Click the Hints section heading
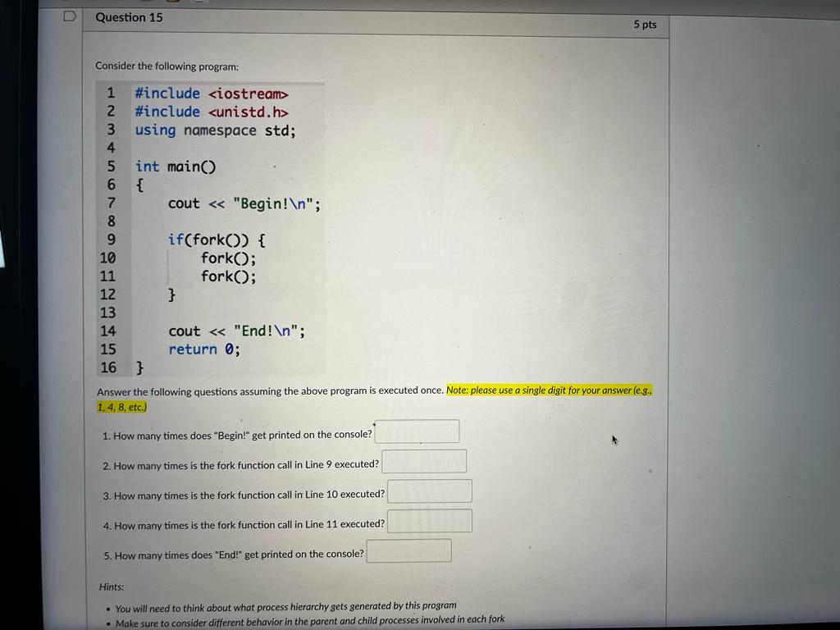The image size is (840, 630). [107, 587]
